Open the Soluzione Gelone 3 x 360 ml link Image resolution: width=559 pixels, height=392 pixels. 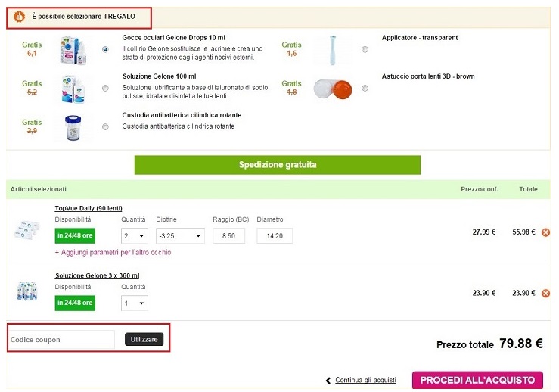(x=98, y=275)
